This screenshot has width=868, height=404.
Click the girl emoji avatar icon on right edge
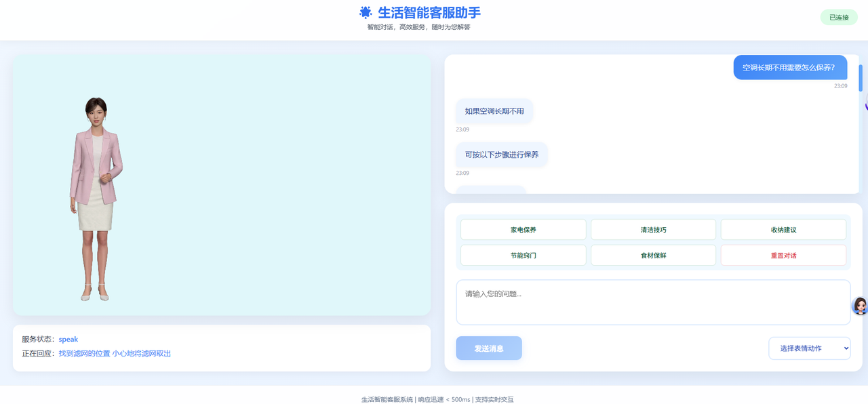[x=859, y=307]
